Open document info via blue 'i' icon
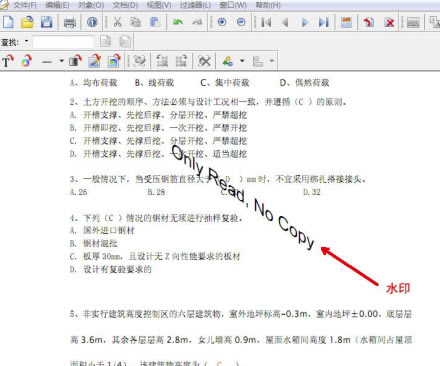The width and height of the screenshot is (440, 366). tap(92, 22)
